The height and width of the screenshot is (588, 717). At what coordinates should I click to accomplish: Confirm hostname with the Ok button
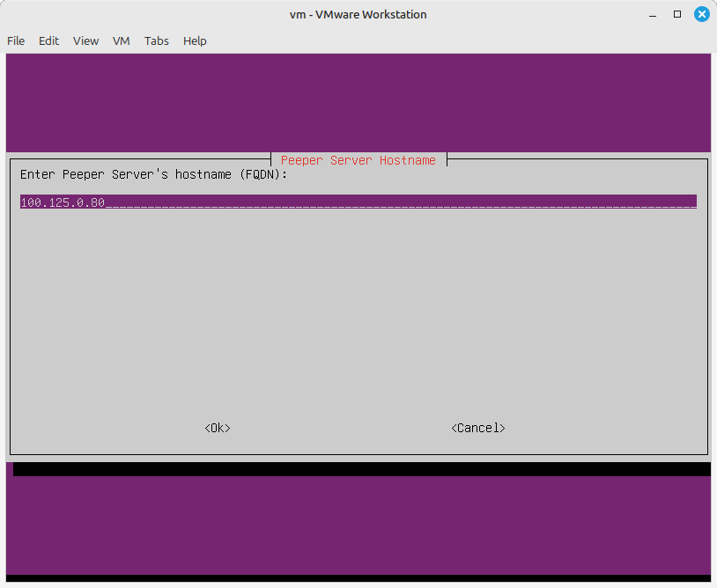coord(218,428)
